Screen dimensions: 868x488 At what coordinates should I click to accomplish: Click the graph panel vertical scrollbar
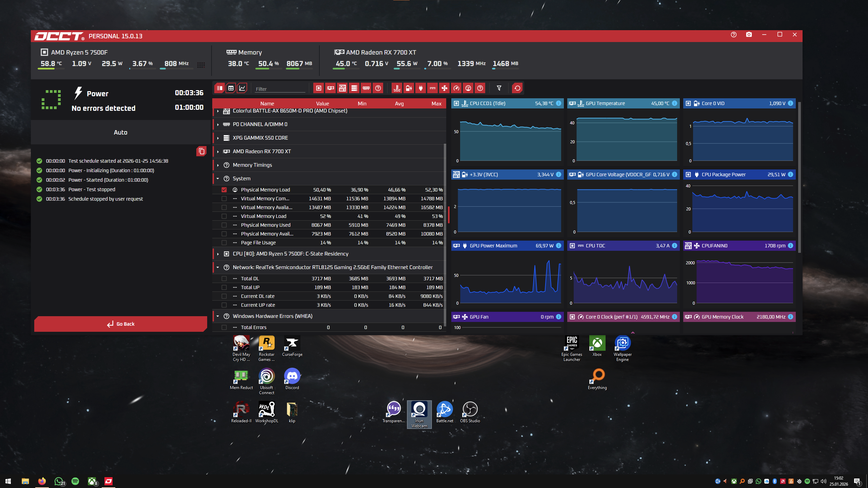pyautogui.click(x=800, y=177)
